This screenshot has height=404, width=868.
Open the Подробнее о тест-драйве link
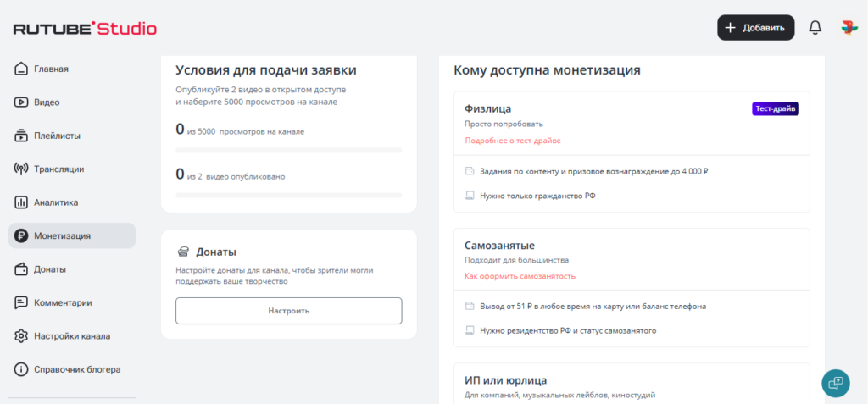click(x=513, y=141)
